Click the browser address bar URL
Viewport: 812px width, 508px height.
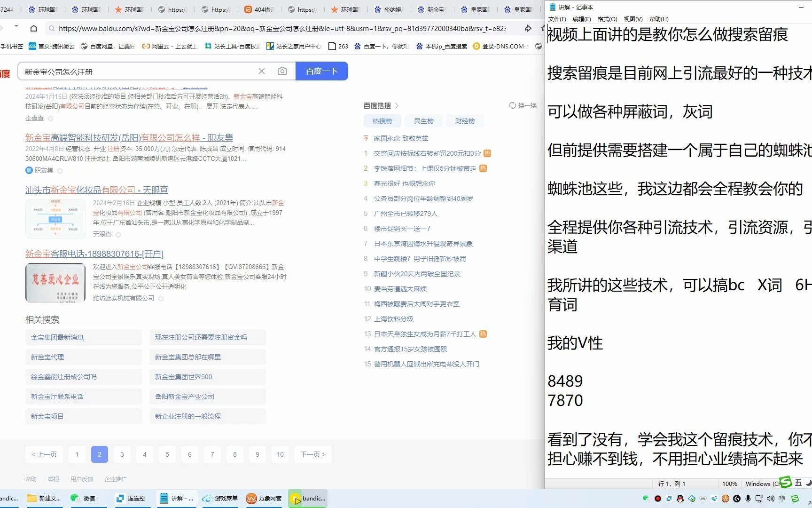click(282, 28)
